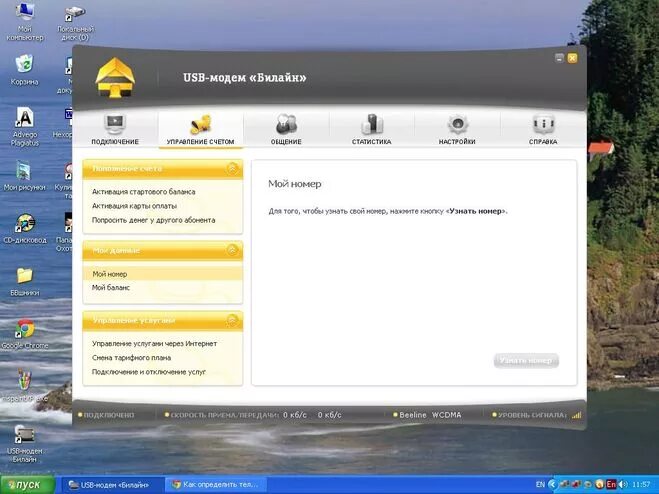Open the Подключение tab
The image size is (659, 494).
click(x=115, y=129)
